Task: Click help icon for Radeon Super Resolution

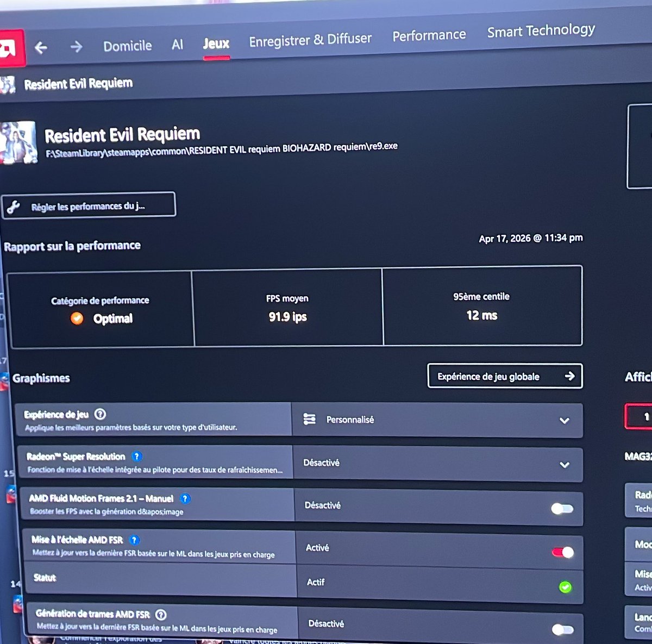Action: click(137, 457)
